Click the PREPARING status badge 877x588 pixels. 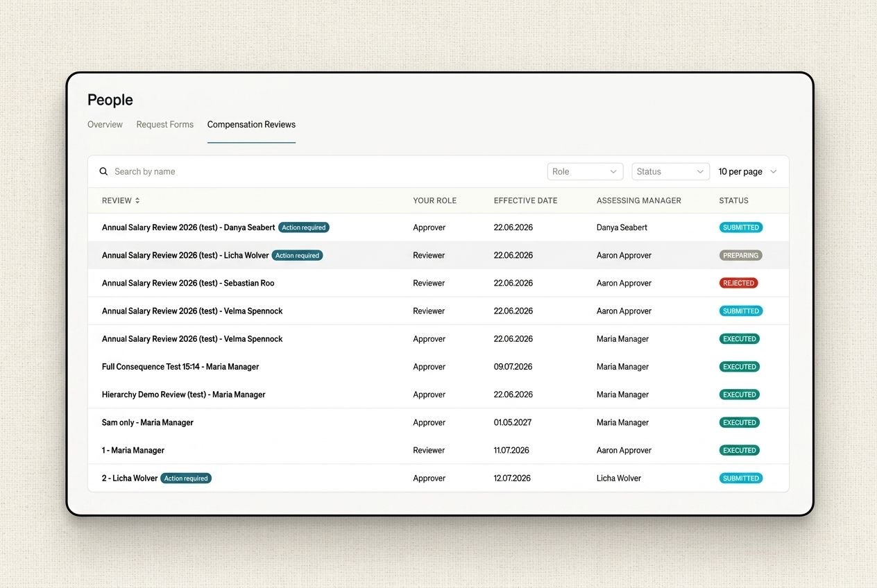[741, 255]
